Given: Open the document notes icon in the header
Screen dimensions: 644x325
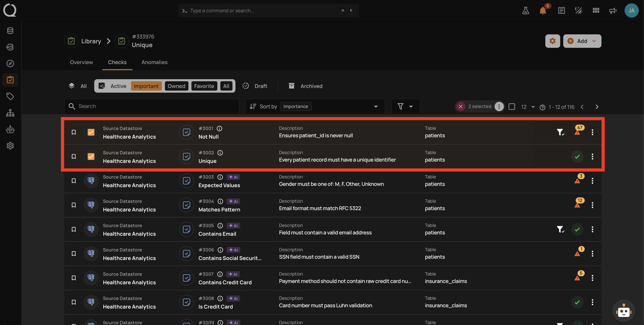Looking at the screenshot, I should point(561,10).
